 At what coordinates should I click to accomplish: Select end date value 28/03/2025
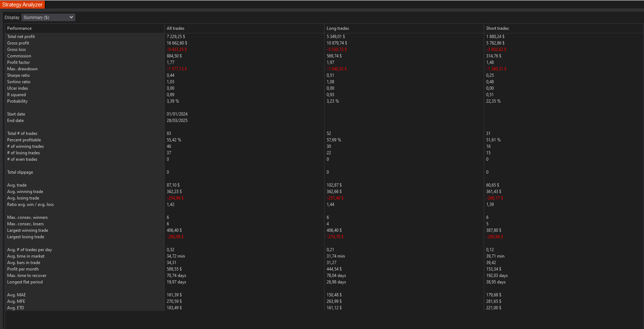[177, 121]
